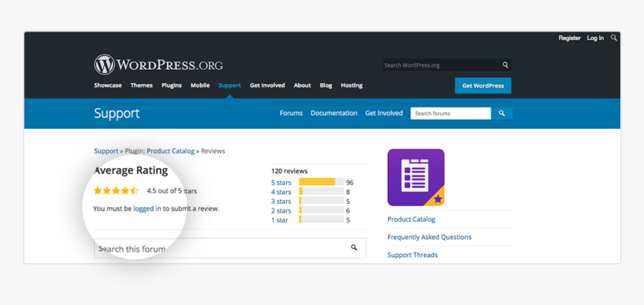Screen dimensions: 644x305
Task: Click the WordPress.org logo
Action: click(158, 64)
